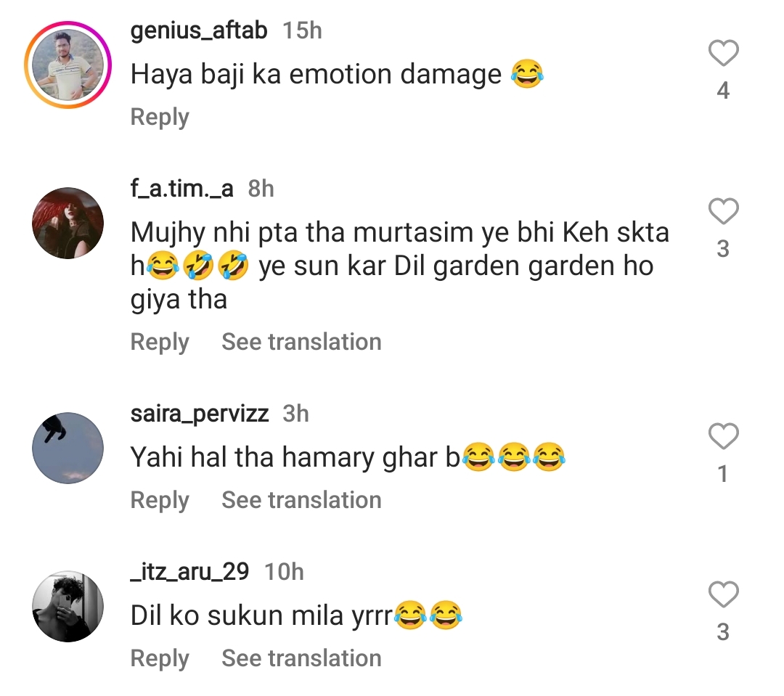Open saira_pervizz's profile picture

(x=68, y=447)
